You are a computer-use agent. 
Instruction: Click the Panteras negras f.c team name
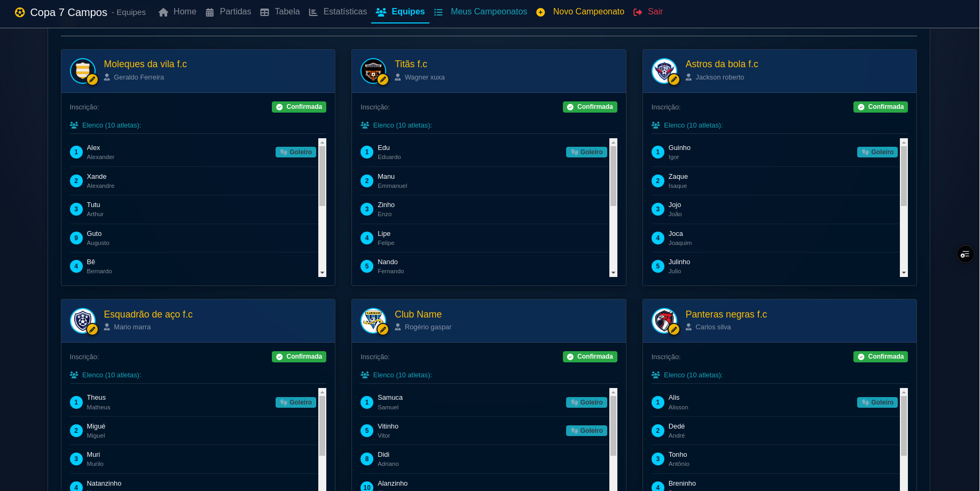point(726,314)
